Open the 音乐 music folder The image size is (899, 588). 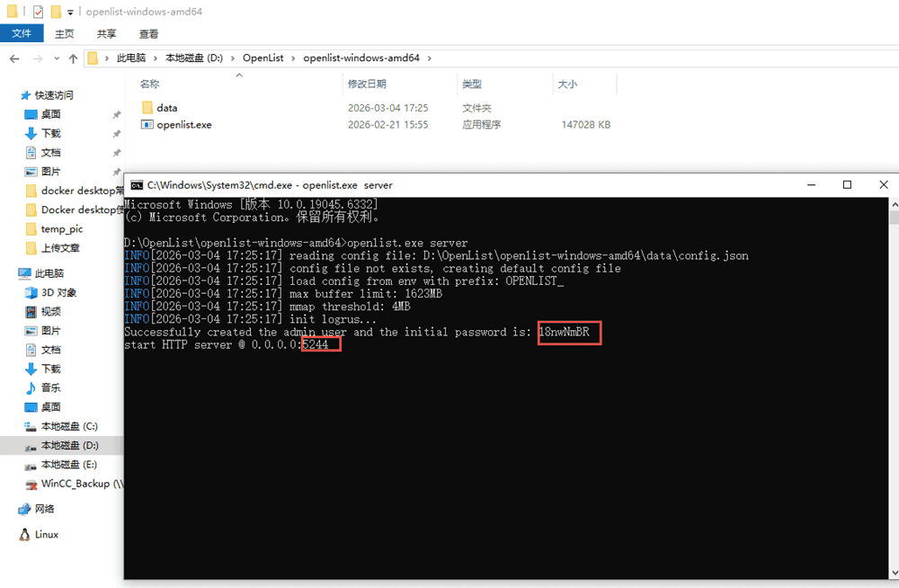coord(50,388)
